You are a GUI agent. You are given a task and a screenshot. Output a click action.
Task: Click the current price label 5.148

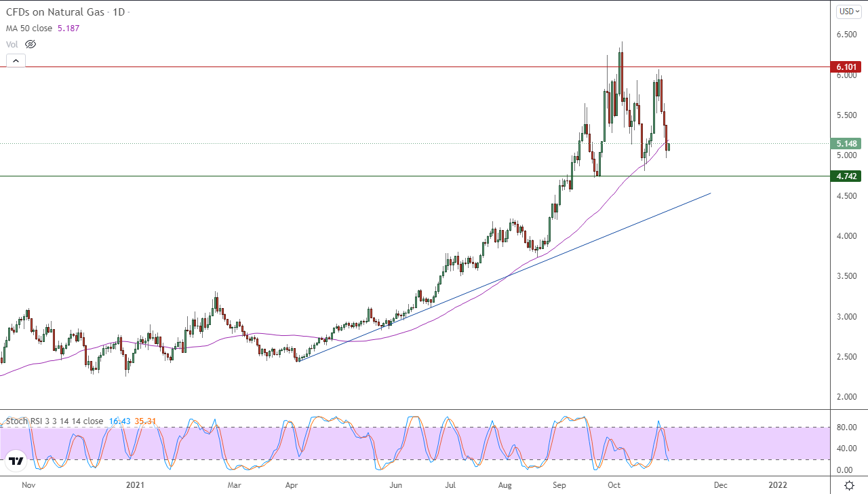[x=846, y=143]
